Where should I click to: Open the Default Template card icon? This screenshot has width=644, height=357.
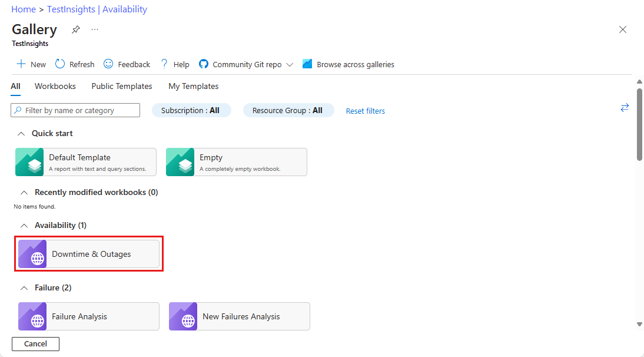(29, 162)
